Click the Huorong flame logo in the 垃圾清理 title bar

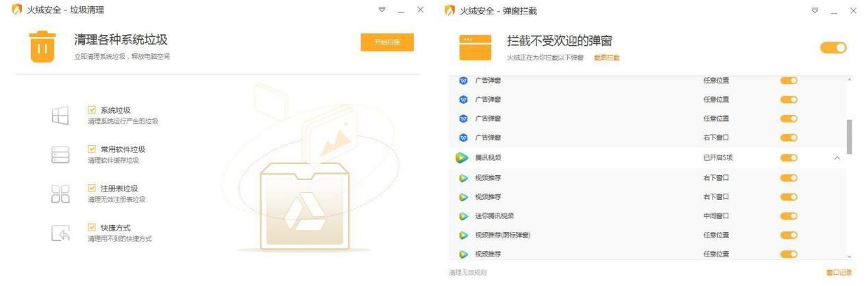17,10
